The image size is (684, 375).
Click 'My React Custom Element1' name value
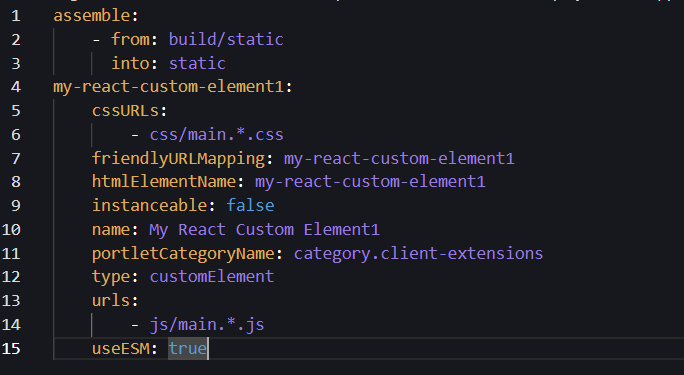point(264,230)
